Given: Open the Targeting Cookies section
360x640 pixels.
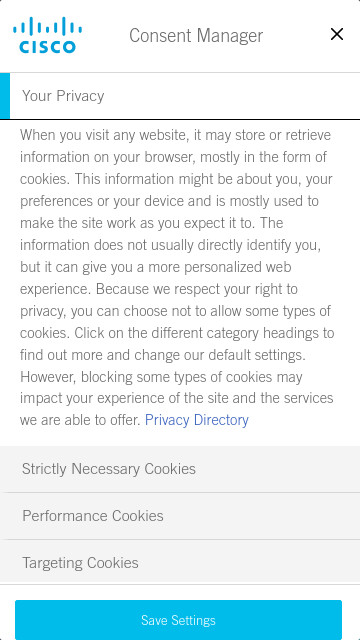Looking at the screenshot, I should 180,562.
